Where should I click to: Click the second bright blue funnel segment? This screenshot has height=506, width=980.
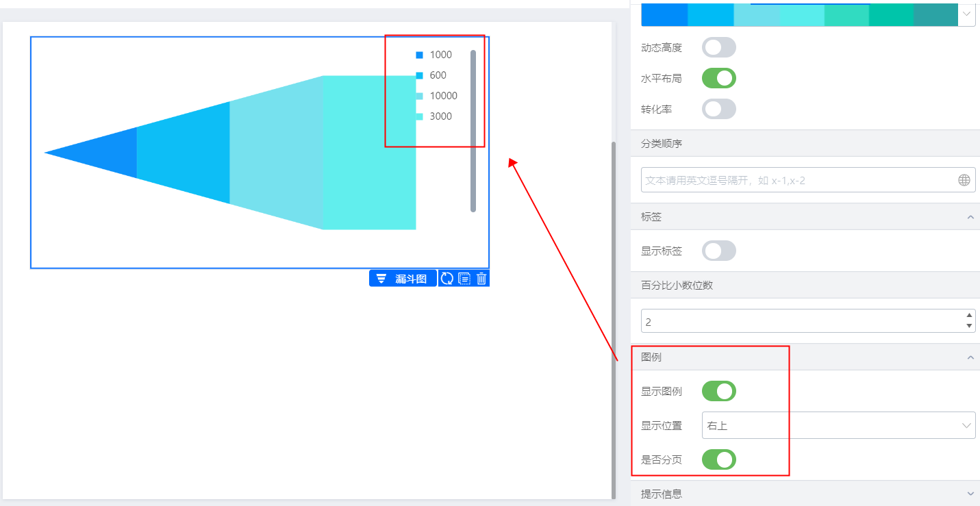184,153
